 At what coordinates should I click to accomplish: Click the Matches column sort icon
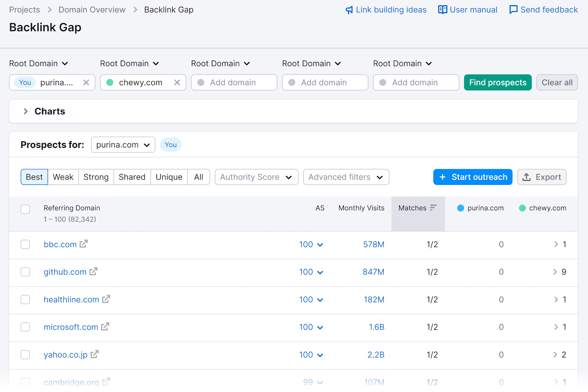coord(433,208)
